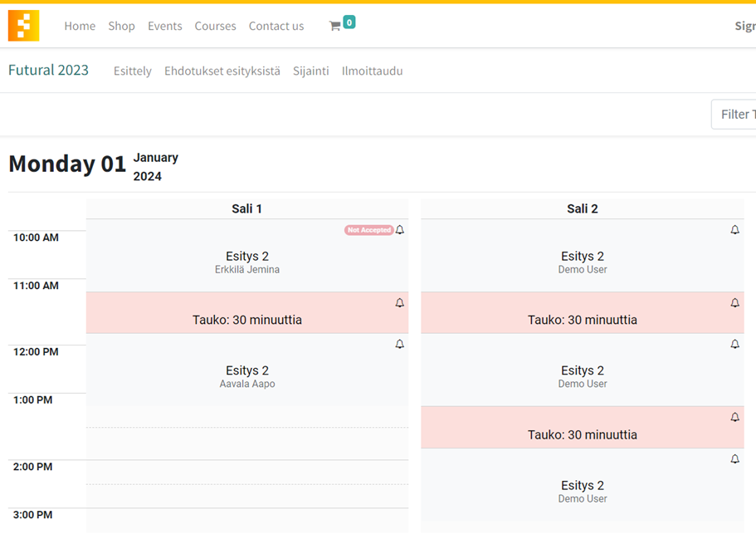The image size is (756, 554).
Task: Open the Filter dropdown
Action: 734,115
